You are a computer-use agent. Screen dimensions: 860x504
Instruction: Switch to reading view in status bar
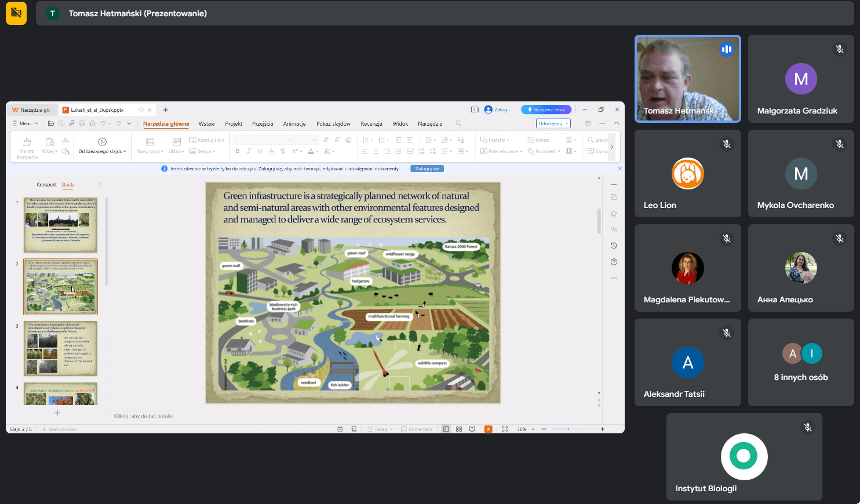tap(472, 429)
